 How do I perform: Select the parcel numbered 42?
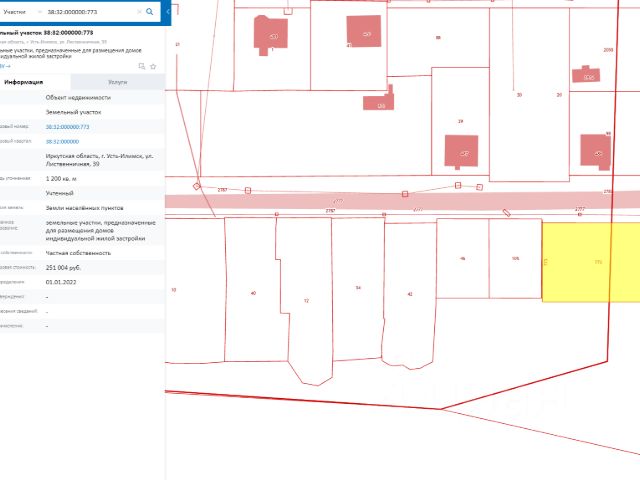pos(410,294)
